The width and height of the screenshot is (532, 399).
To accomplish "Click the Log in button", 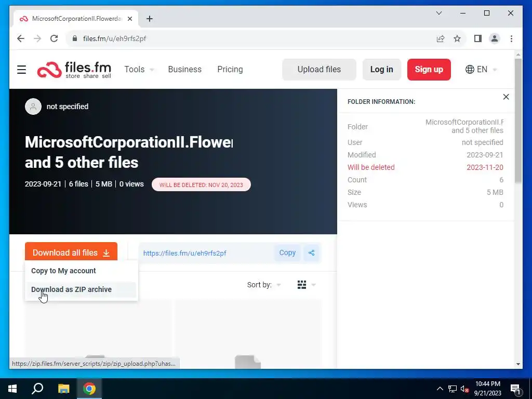I will 382,70.
